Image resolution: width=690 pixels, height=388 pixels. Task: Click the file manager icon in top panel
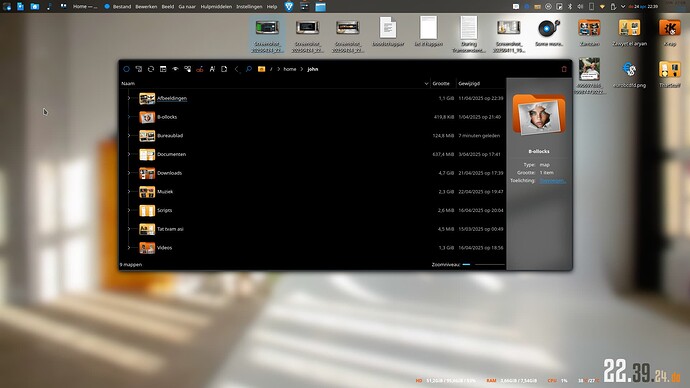click(320, 6)
